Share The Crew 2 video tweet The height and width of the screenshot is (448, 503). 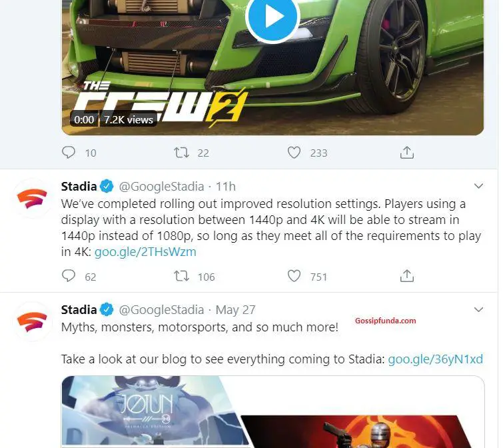point(407,153)
